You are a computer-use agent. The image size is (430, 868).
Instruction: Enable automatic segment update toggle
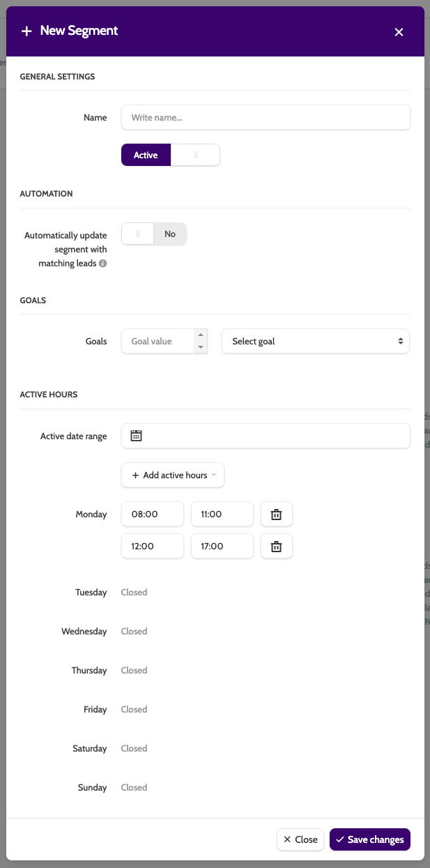click(x=153, y=234)
